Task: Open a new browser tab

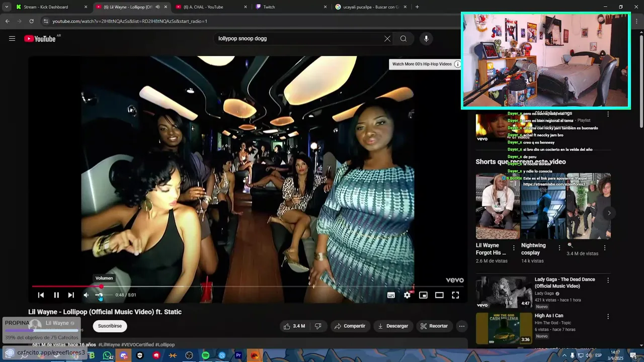Action: (x=417, y=7)
